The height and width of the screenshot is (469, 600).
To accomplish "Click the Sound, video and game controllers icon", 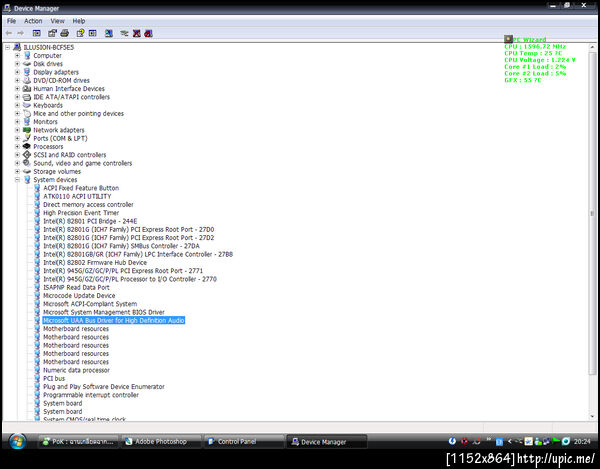I will pyautogui.click(x=27, y=163).
